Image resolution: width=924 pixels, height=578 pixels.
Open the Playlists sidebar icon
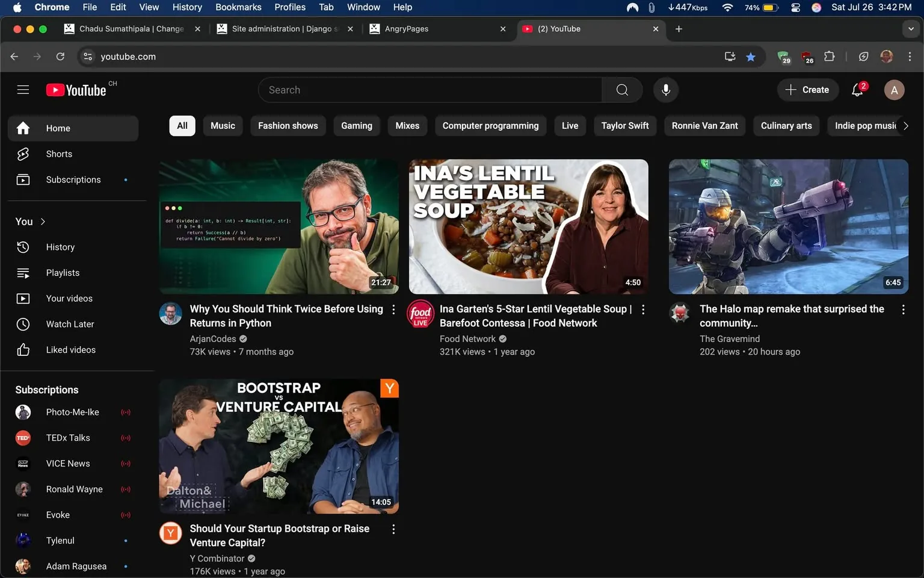click(23, 272)
